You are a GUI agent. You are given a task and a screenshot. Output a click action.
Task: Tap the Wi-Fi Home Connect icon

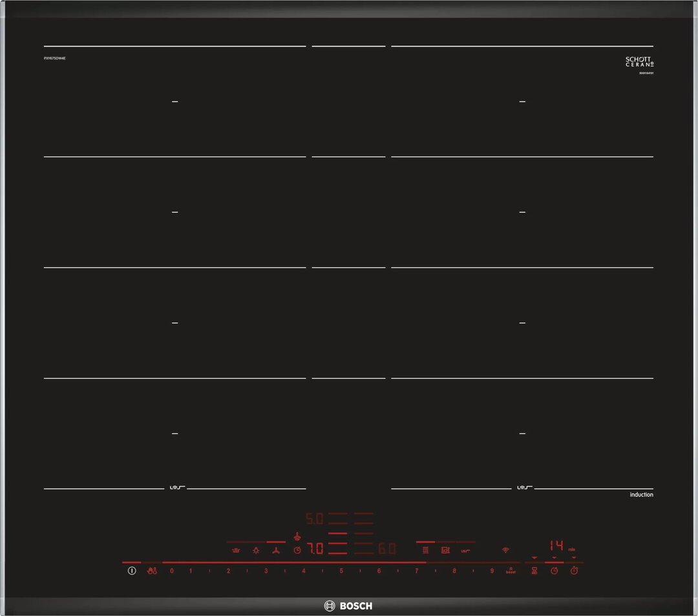point(505,551)
